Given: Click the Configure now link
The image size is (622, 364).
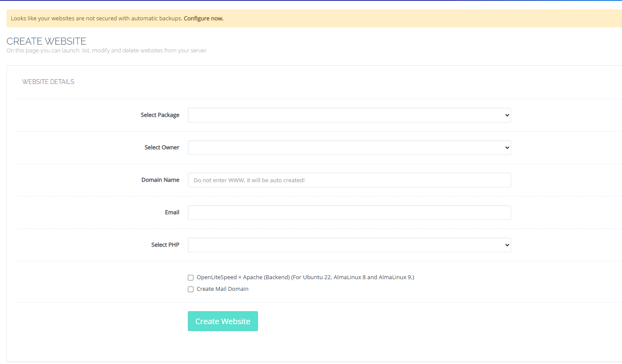Looking at the screenshot, I should [x=203, y=19].
